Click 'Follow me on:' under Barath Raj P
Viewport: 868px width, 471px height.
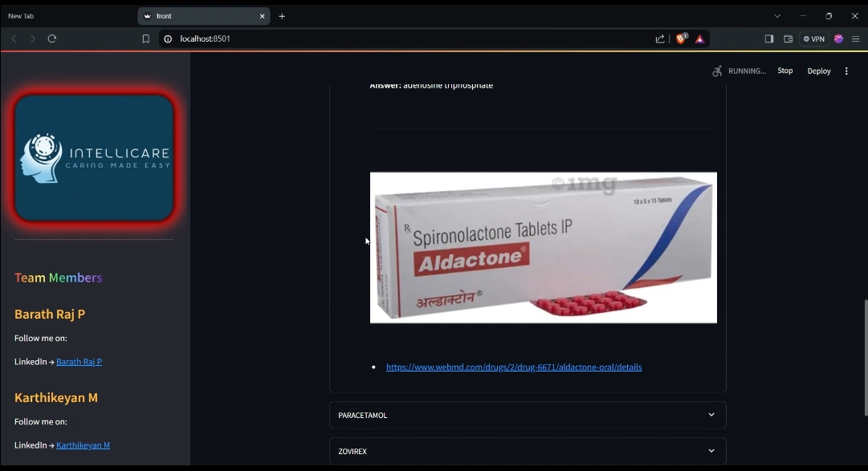point(40,338)
